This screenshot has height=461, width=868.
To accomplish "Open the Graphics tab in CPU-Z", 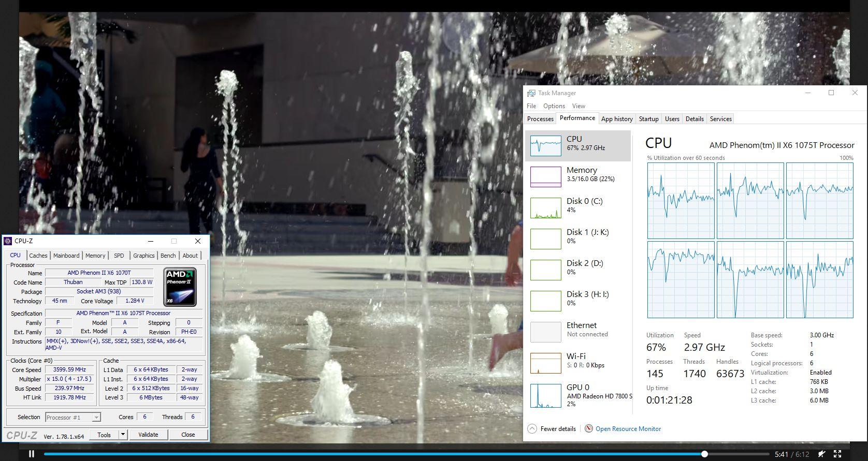I will pos(143,256).
